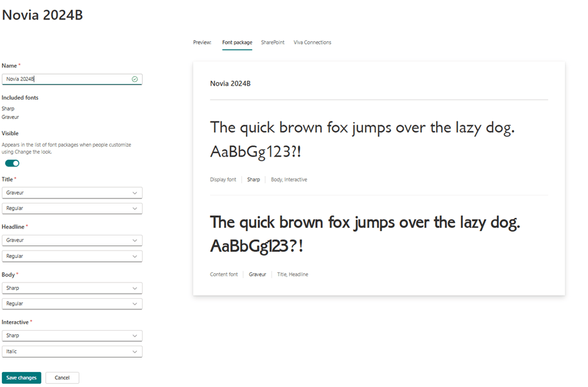The image size is (588, 387).
Task: Click the chevron icon on the Body font dropdown
Action: click(x=135, y=287)
